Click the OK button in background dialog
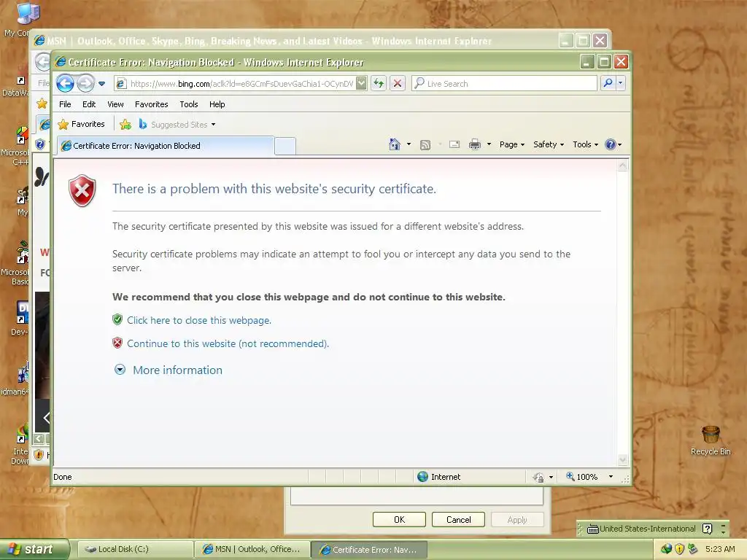This screenshot has width=747, height=560. 399,519
